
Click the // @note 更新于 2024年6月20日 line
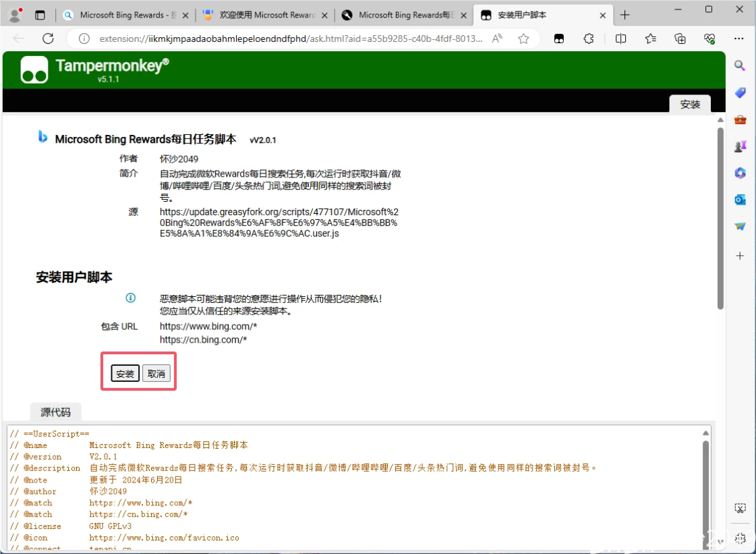click(x=96, y=480)
